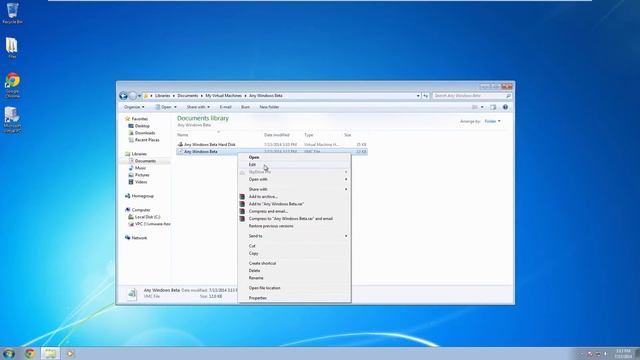Expand the Share with toolbar dropdown
The height and width of the screenshot is (360, 640).
(198, 107)
